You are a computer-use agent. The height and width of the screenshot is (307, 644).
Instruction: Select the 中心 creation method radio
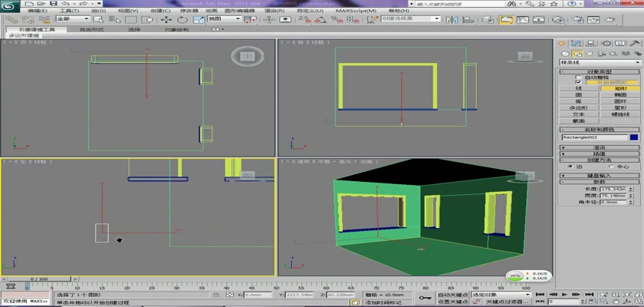click(x=611, y=167)
